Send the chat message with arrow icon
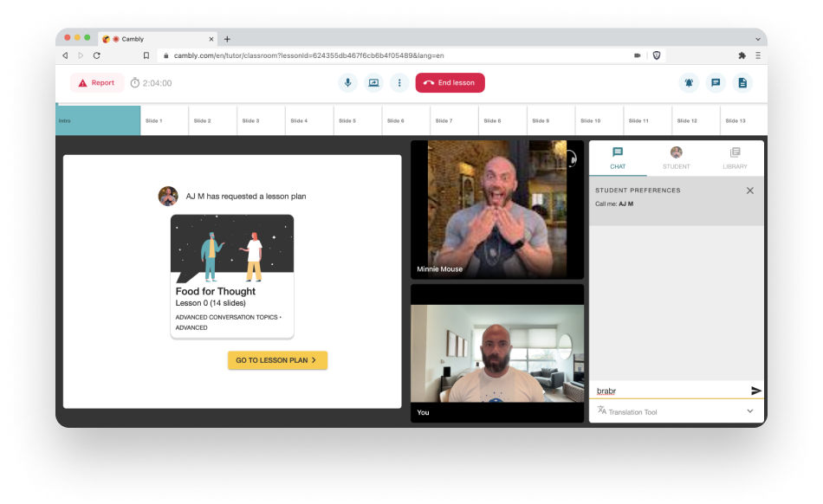This screenshot has width=823, height=504. [755, 391]
